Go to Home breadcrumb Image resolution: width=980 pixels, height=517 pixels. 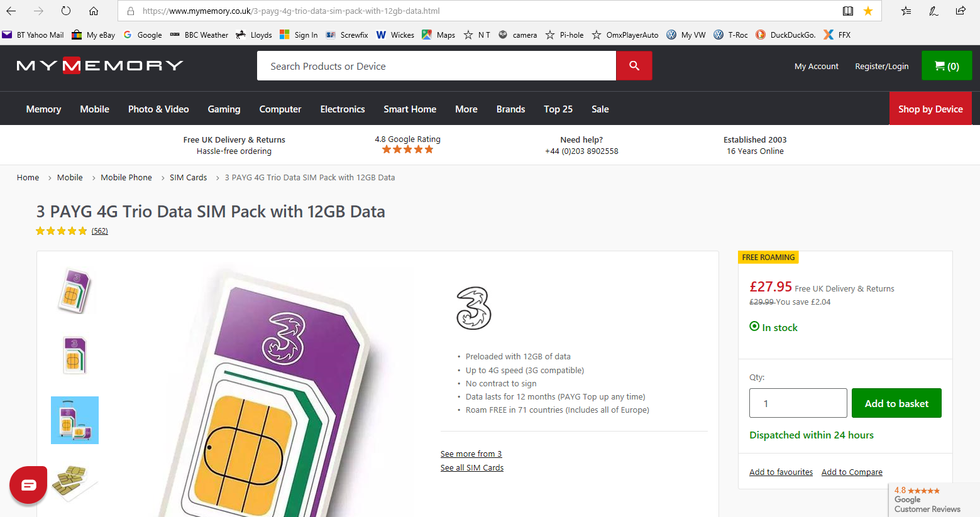[x=28, y=177]
